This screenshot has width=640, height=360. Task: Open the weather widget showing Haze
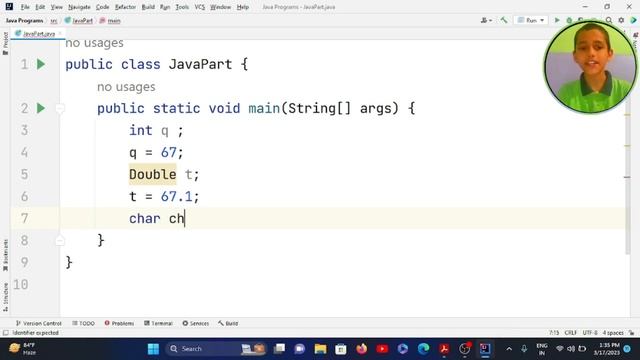coord(22,349)
